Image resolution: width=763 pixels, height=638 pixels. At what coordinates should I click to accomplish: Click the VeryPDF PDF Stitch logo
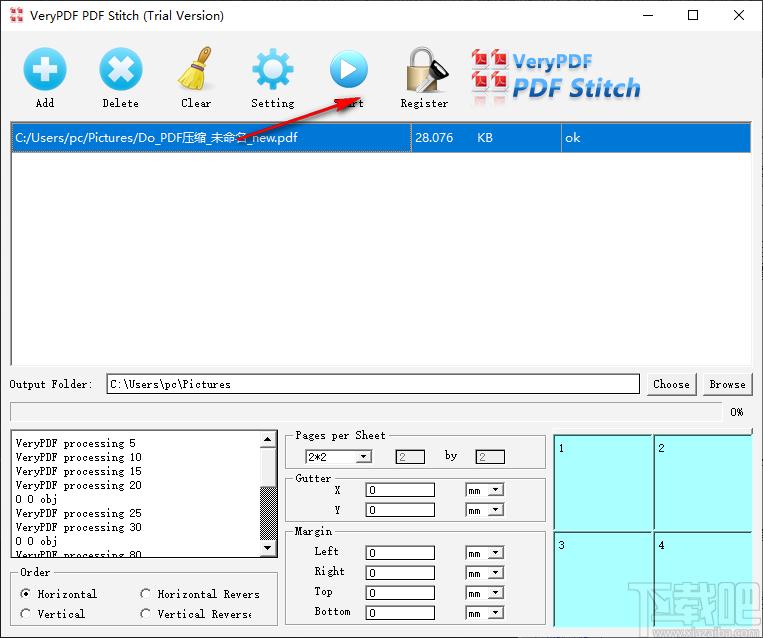click(555, 77)
